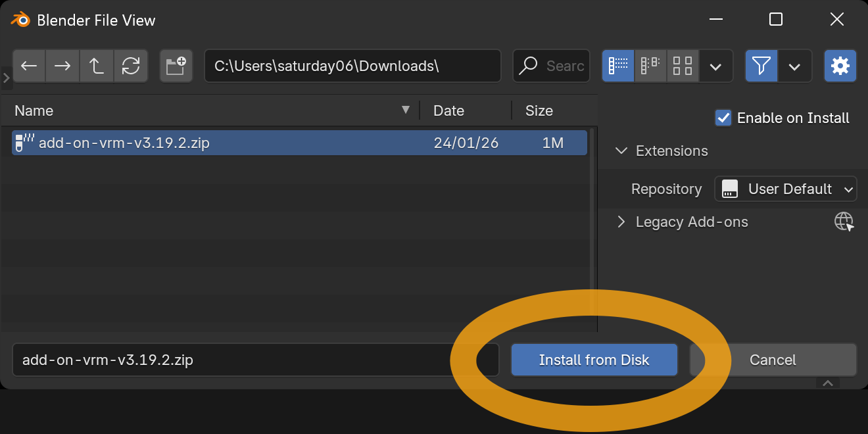Refresh the file list
868x434 pixels.
[x=131, y=66]
